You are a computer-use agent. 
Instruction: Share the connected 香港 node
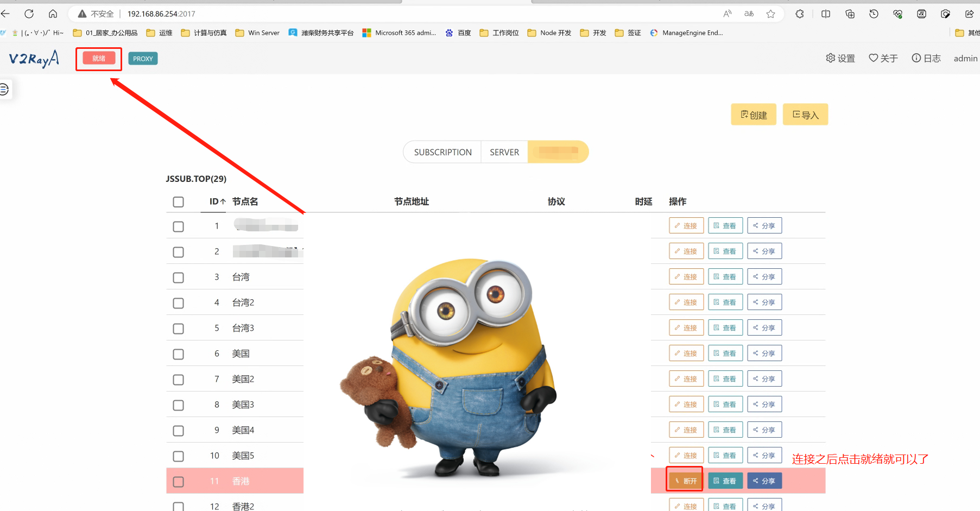[x=764, y=481]
